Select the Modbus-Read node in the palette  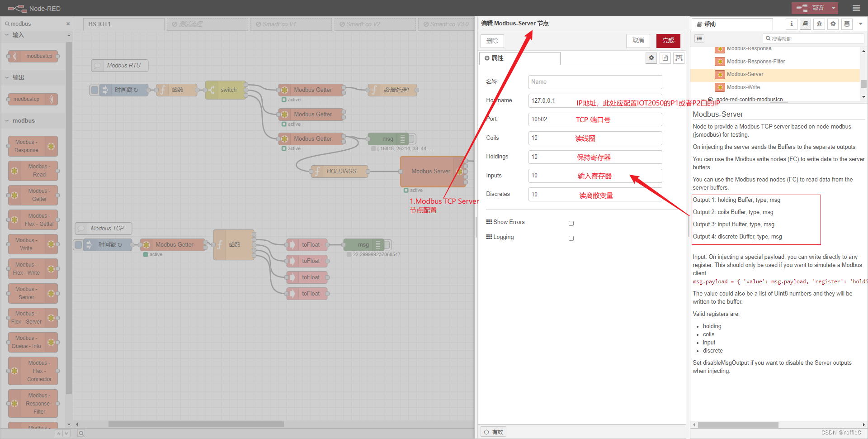[33, 171]
